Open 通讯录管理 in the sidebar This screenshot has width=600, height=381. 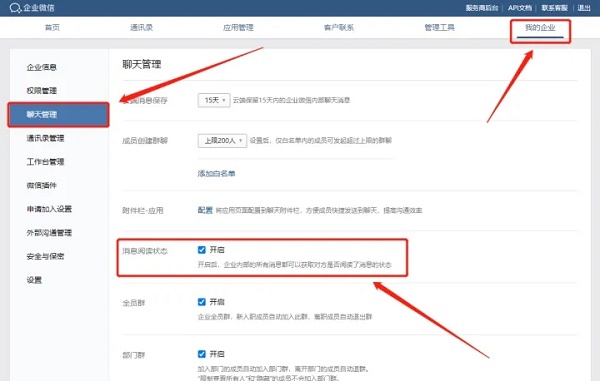45,138
